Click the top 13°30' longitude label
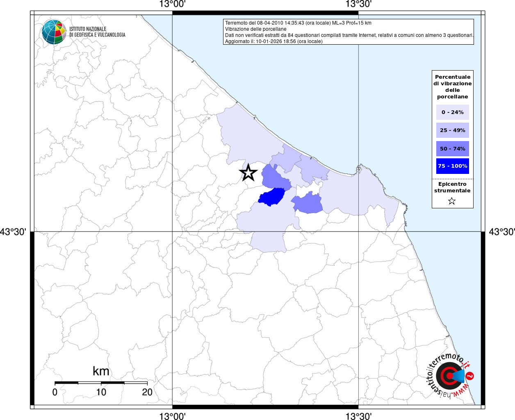This screenshot has width=515, height=420. coord(358,5)
